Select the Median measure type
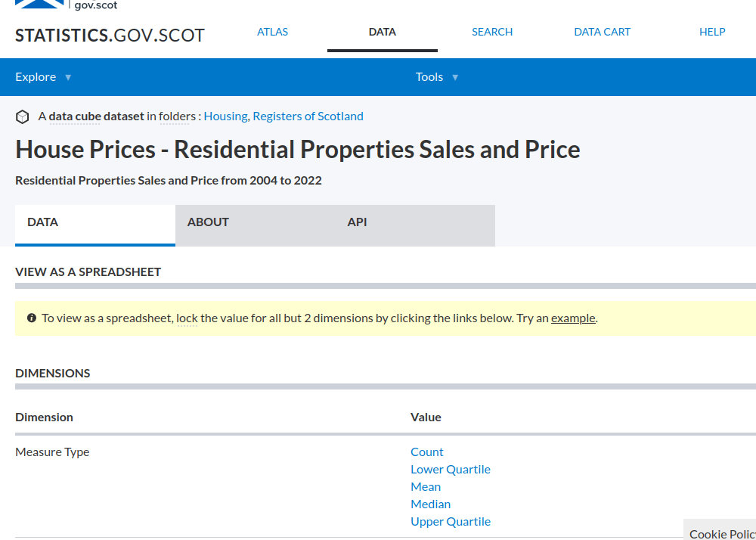This screenshot has width=756, height=540. tap(430, 504)
